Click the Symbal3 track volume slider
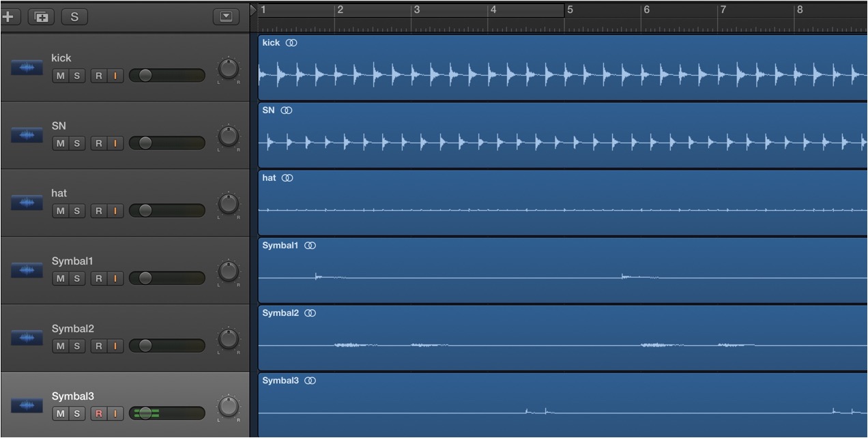The image size is (868, 438). coord(167,413)
